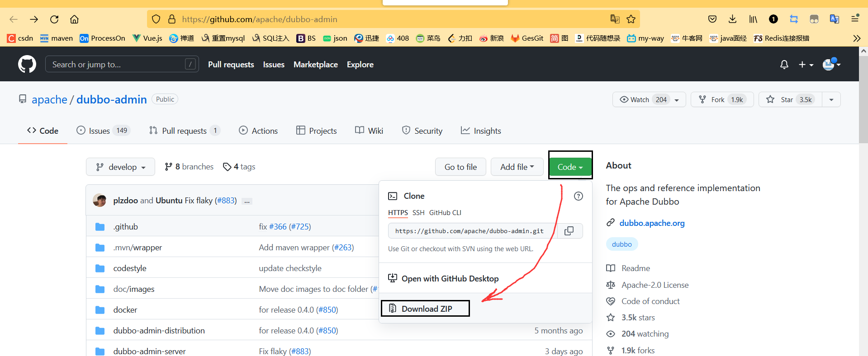Open the csdn bookmark
Screen dimensions: 868x356
pos(20,38)
